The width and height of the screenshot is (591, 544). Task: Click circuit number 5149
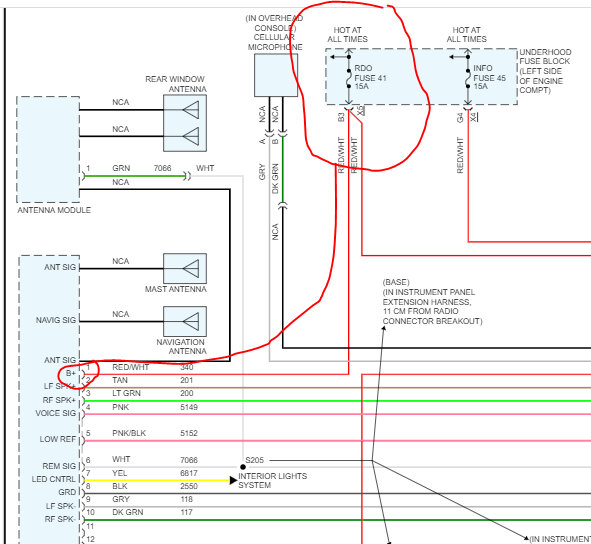(189, 407)
